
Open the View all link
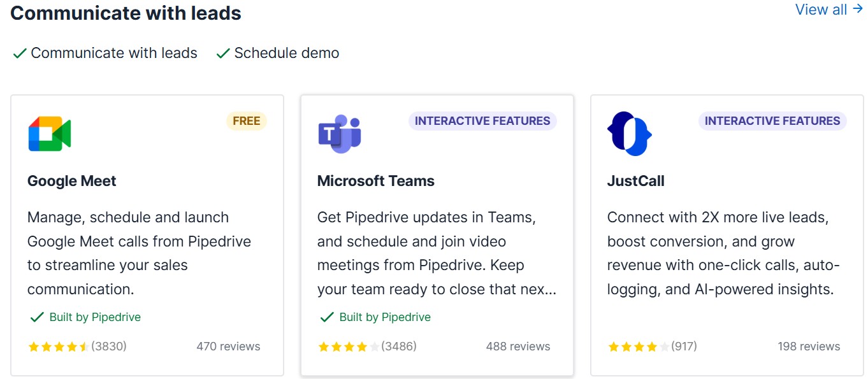coord(829,10)
